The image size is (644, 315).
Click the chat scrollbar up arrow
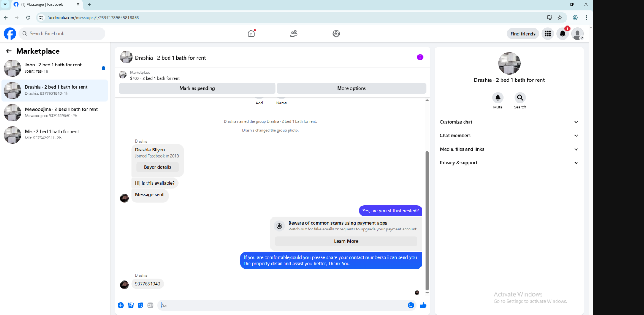coord(427,100)
